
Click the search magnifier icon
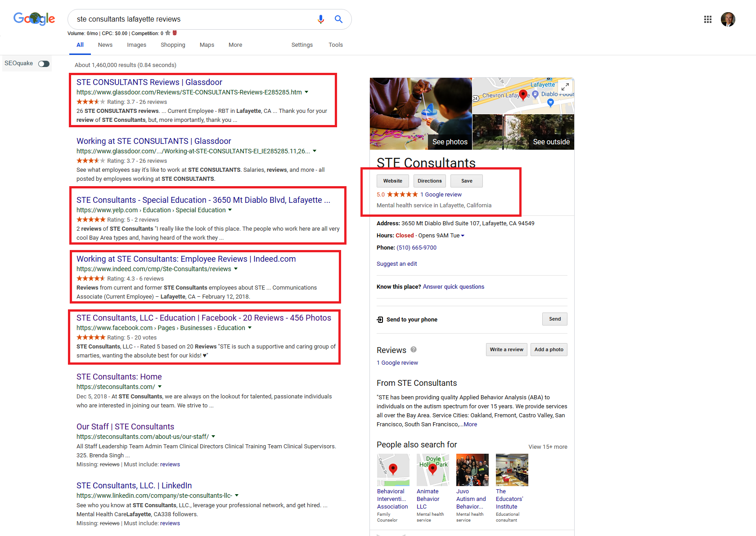[338, 19]
